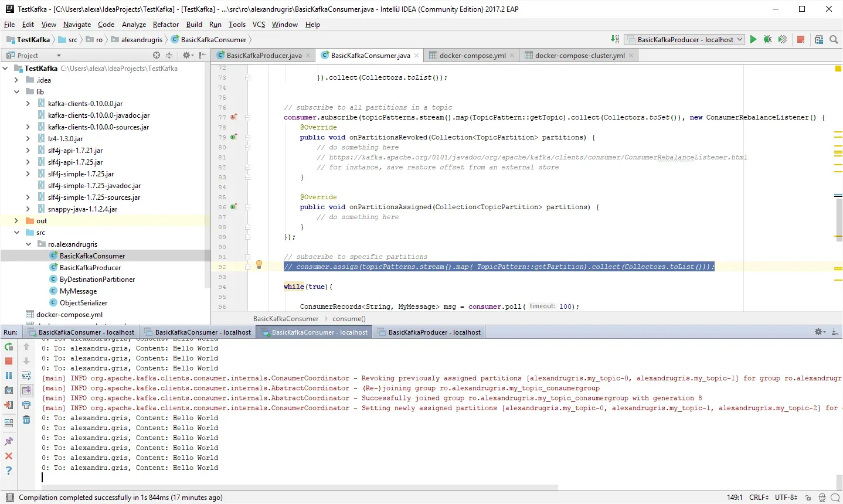Open Search Everywhere magnifier icon

tap(834, 39)
